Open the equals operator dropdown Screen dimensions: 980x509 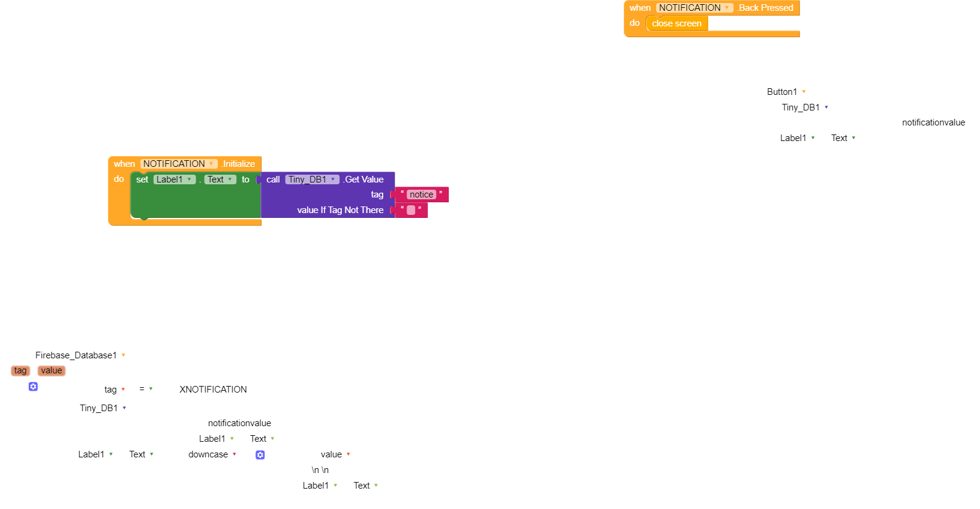pos(146,389)
